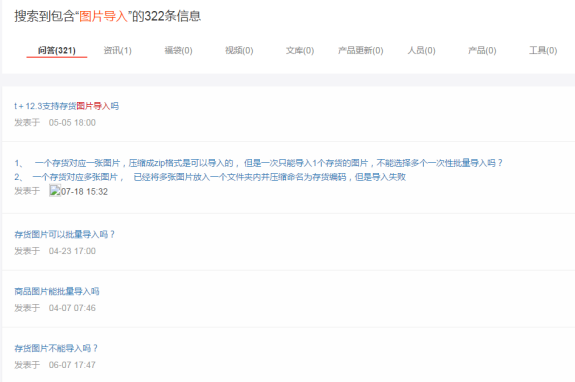The image size is (575, 382).
Task: Click timestamp 05-05 18:00
Action: 72,122
